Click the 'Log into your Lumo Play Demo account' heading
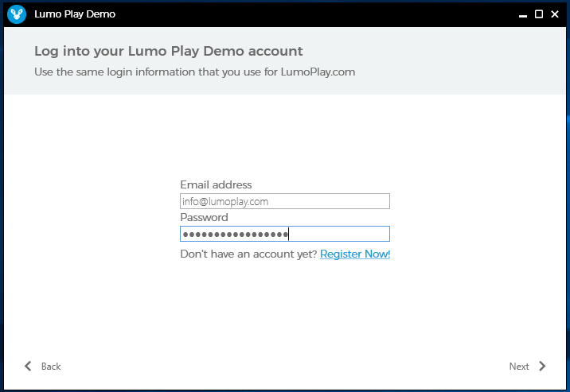 (168, 51)
